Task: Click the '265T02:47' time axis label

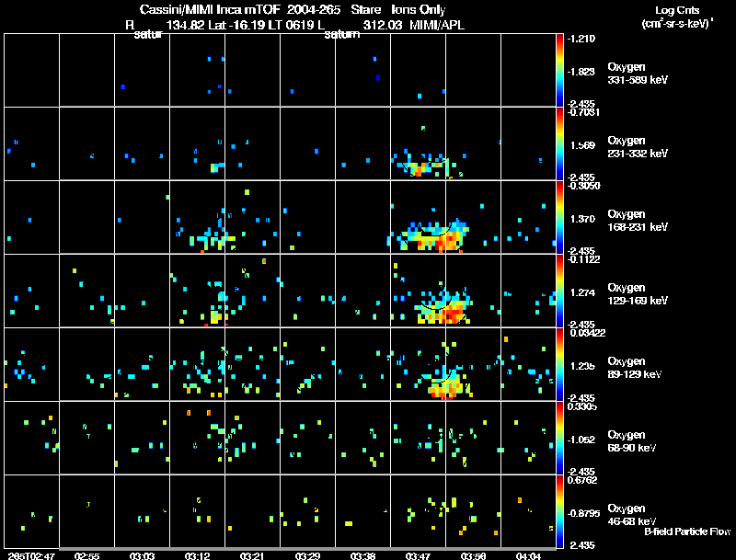Action: pos(31,556)
